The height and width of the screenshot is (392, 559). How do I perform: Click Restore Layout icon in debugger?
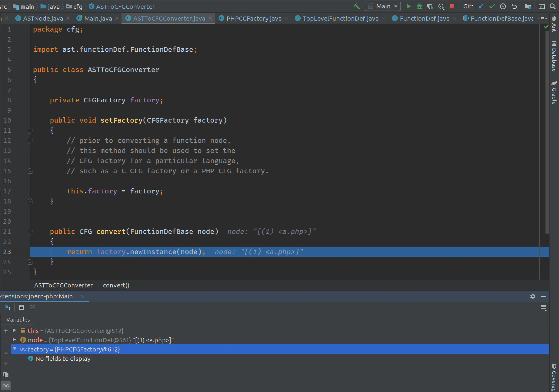pyautogui.click(x=543, y=308)
